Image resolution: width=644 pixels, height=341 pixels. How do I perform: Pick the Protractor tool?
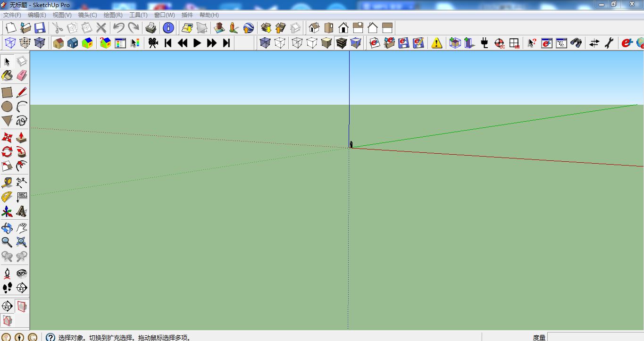(7, 197)
